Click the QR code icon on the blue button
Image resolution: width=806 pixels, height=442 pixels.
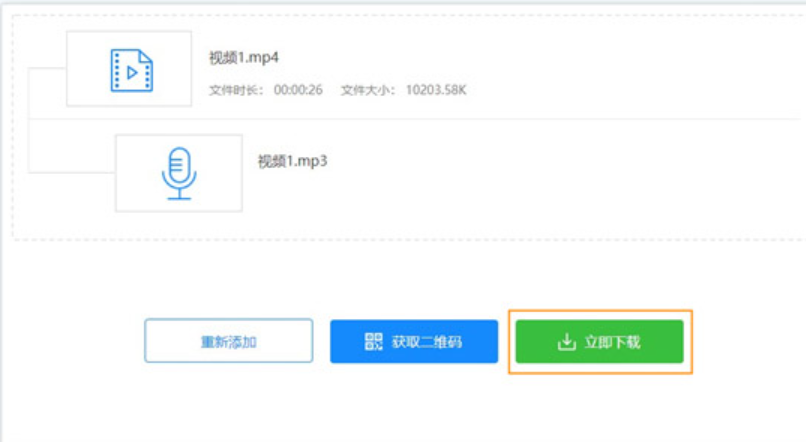pos(374,341)
